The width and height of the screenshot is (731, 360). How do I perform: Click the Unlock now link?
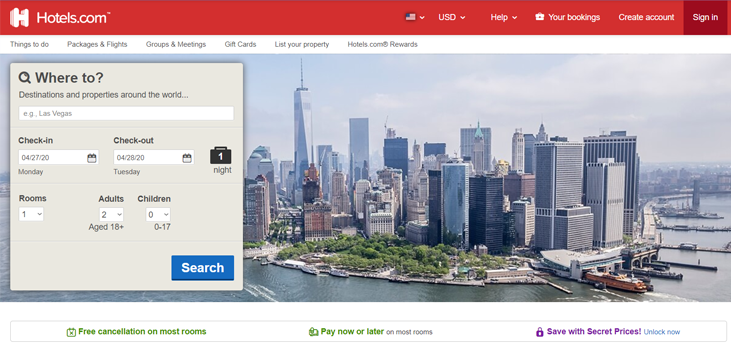(x=662, y=332)
